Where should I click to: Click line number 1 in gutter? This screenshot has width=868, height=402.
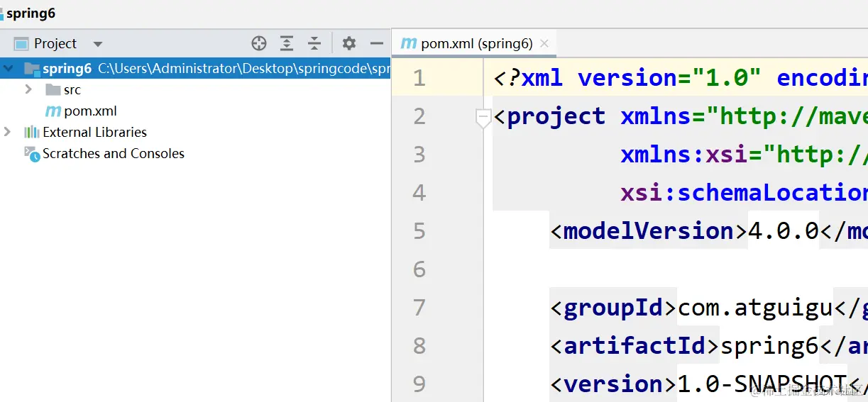(419, 77)
